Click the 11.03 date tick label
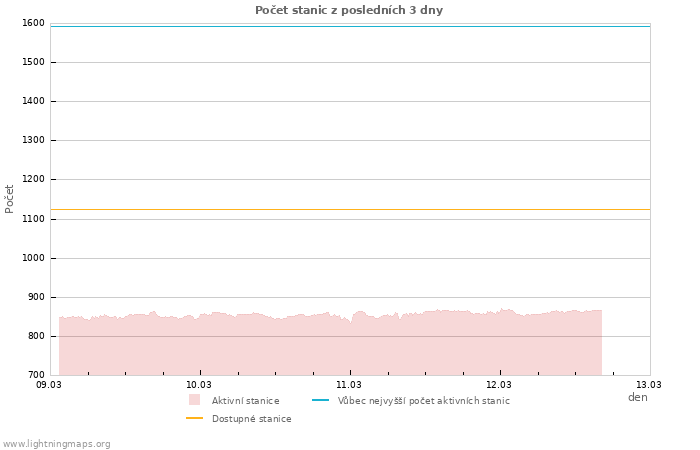This screenshot has height=450, width=700. (349, 384)
